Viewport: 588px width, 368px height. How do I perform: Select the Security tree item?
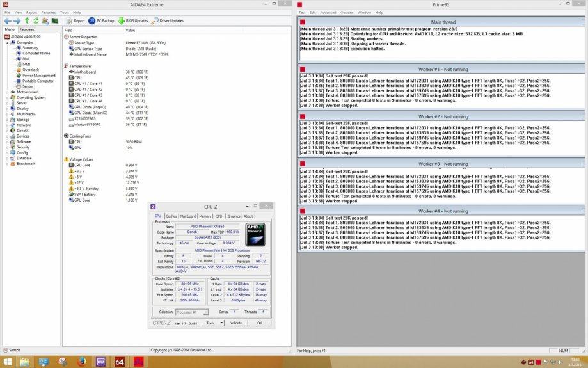(23, 147)
